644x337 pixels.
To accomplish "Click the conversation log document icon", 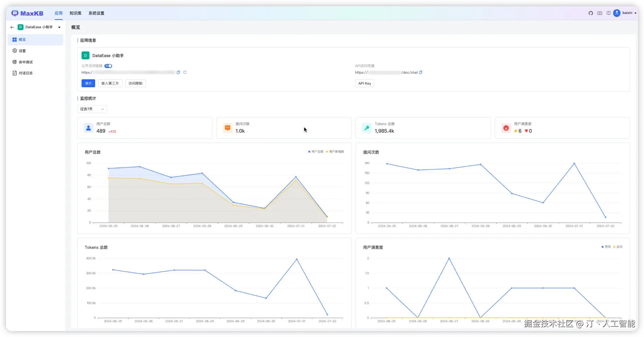I will pos(15,73).
